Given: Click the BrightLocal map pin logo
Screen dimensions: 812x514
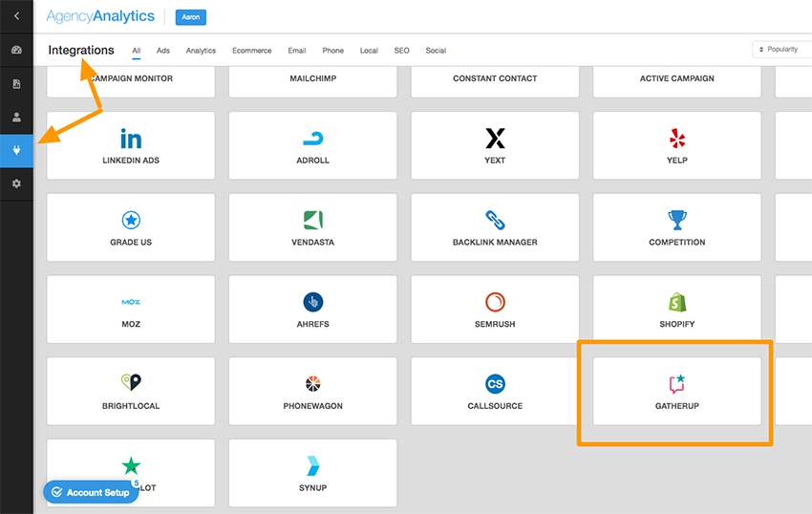Looking at the screenshot, I should [x=131, y=382].
